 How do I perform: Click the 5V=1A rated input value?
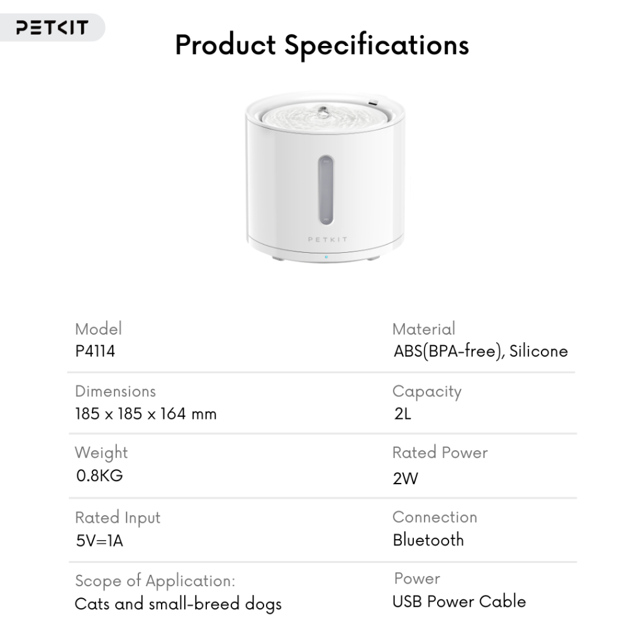coord(99,540)
